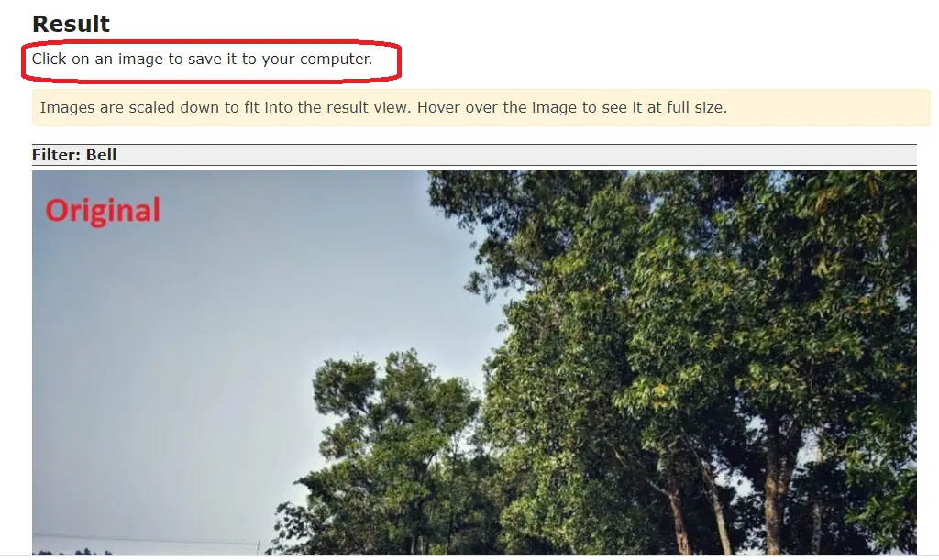Click the 'Filter: Bell' header bar
The height and width of the screenshot is (560, 939).
coord(474,155)
